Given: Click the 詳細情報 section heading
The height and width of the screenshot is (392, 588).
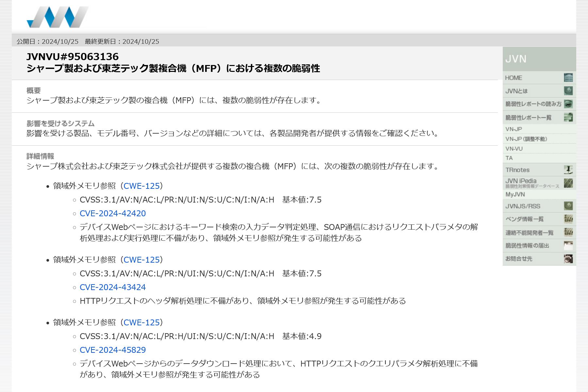Looking at the screenshot, I should (x=40, y=156).
